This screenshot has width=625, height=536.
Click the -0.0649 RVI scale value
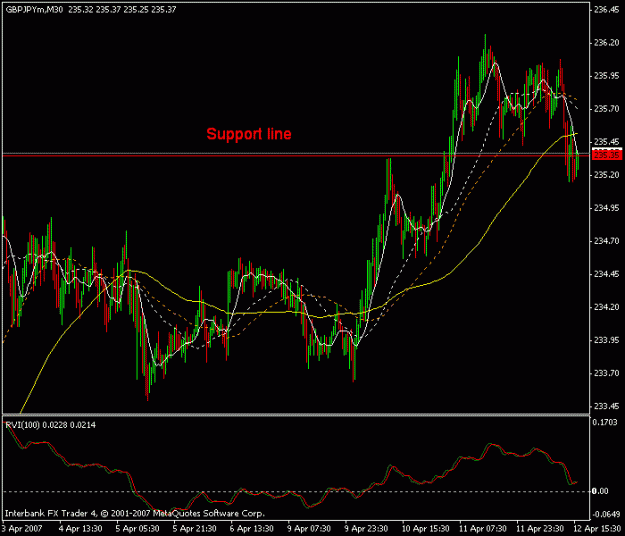point(605,514)
